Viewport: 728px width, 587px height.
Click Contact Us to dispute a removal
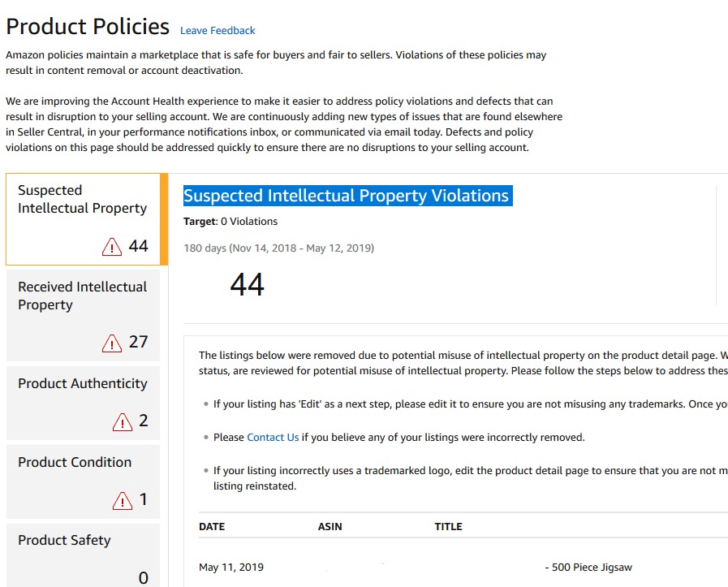pyautogui.click(x=273, y=437)
